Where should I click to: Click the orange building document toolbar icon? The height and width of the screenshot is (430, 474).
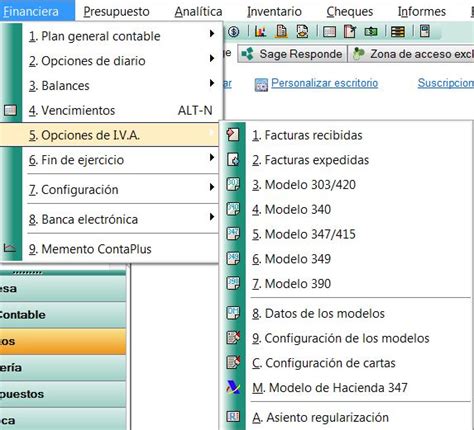pyautogui.click(x=281, y=32)
